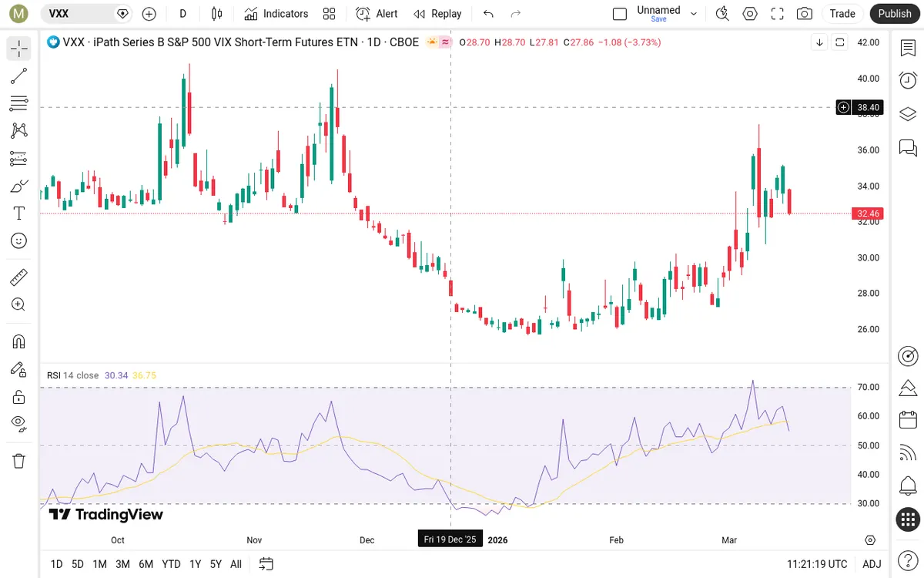Remove drawings with the trash icon

tap(19, 461)
